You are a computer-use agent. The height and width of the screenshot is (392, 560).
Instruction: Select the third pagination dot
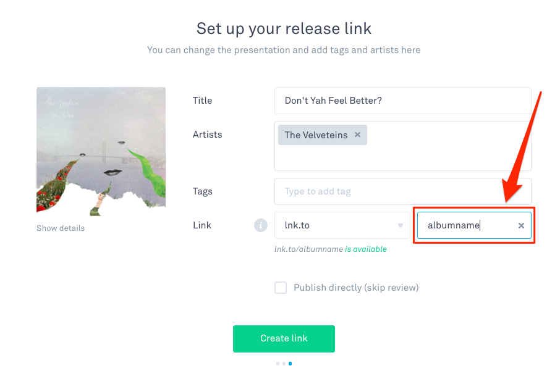click(290, 364)
